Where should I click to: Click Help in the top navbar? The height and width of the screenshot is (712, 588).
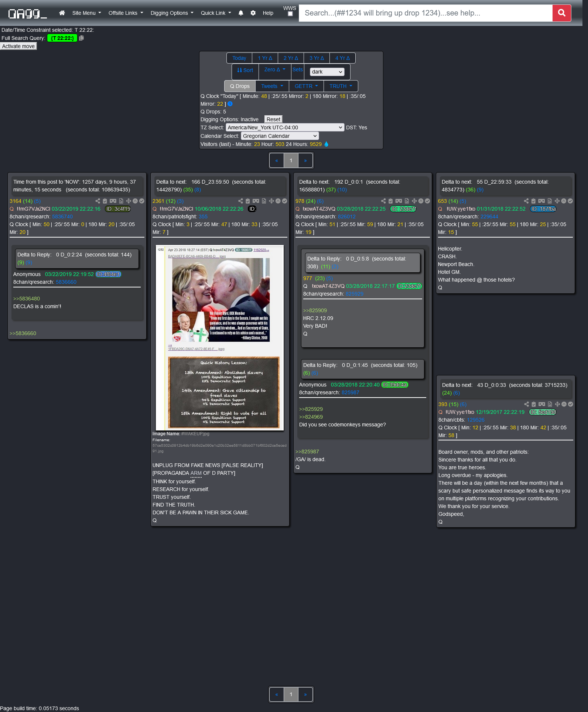268,13
